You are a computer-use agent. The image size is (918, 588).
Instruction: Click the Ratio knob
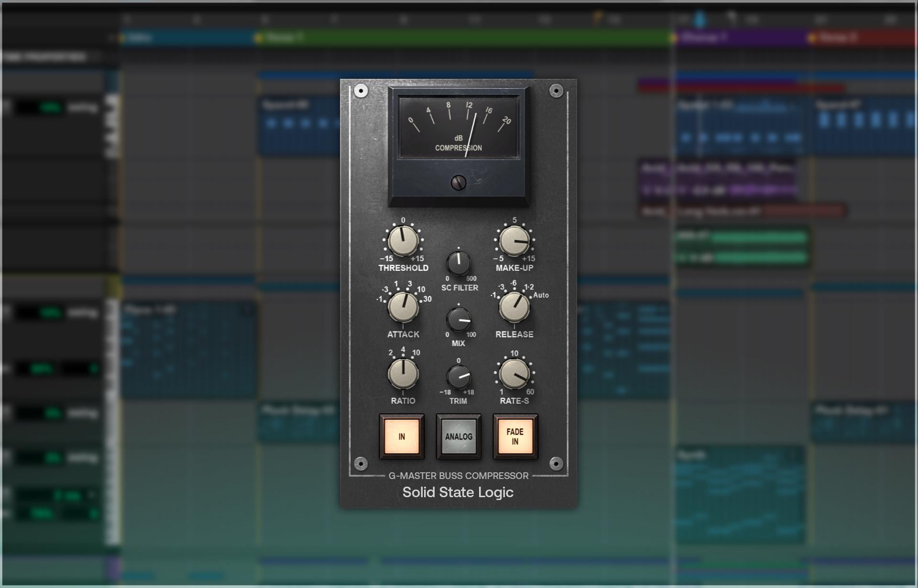(x=403, y=374)
